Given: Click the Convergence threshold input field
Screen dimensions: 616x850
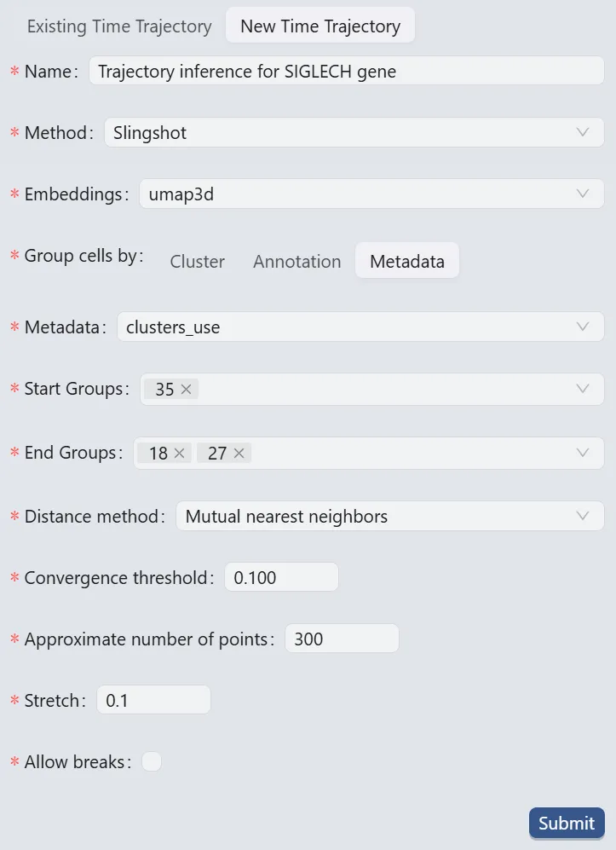Looking at the screenshot, I should pyautogui.click(x=281, y=578).
